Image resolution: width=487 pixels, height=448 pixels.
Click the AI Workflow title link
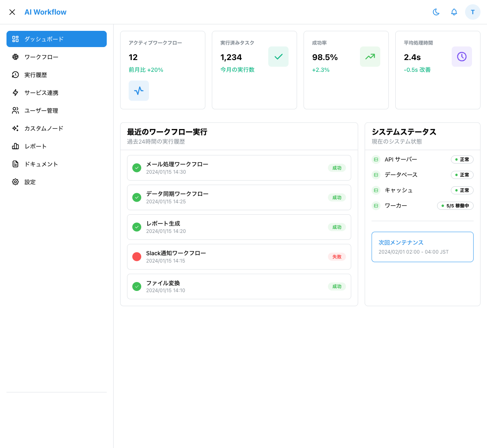pyautogui.click(x=45, y=12)
